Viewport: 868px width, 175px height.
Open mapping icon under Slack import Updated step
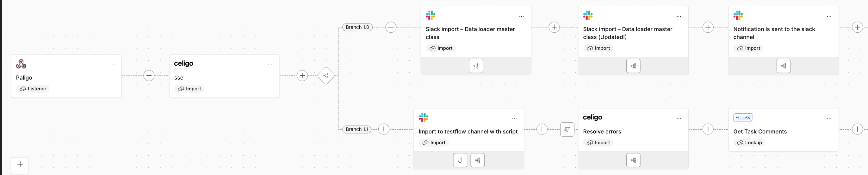(633, 66)
